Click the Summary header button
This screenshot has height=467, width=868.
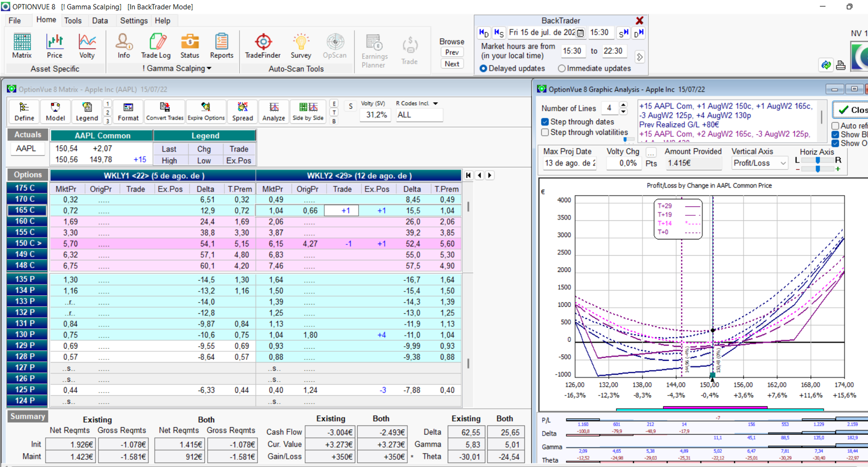tap(28, 417)
